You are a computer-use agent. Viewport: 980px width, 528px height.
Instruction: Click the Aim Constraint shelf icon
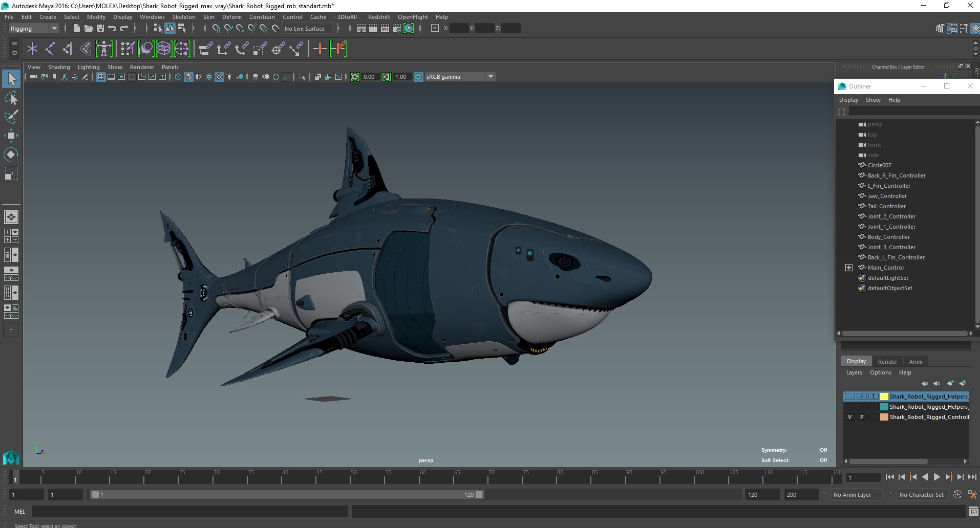coord(278,49)
